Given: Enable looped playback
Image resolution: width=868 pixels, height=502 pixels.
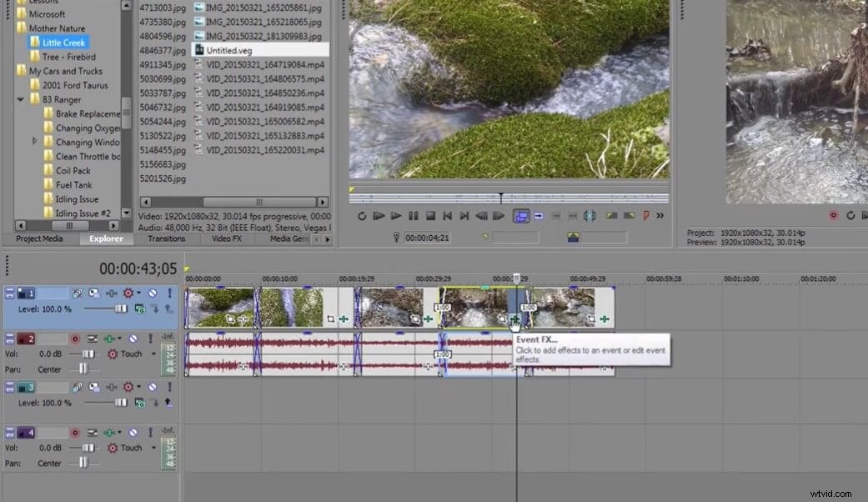Looking at the screenshot, I should click(x=361, y=215).
